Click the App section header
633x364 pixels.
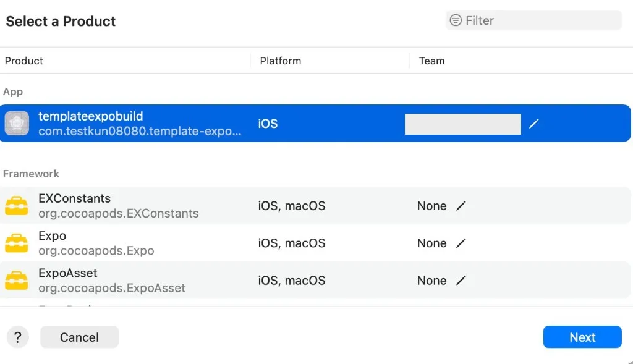(x=13, y=91)
